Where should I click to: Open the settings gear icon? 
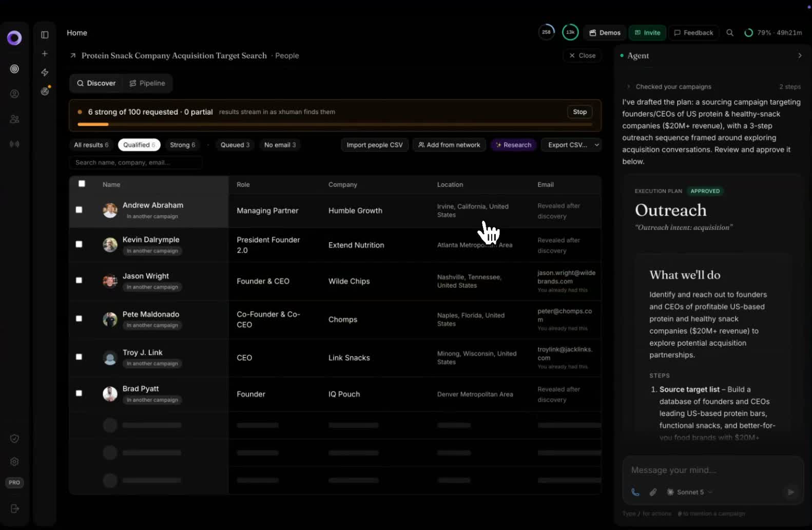pos(14,462)
